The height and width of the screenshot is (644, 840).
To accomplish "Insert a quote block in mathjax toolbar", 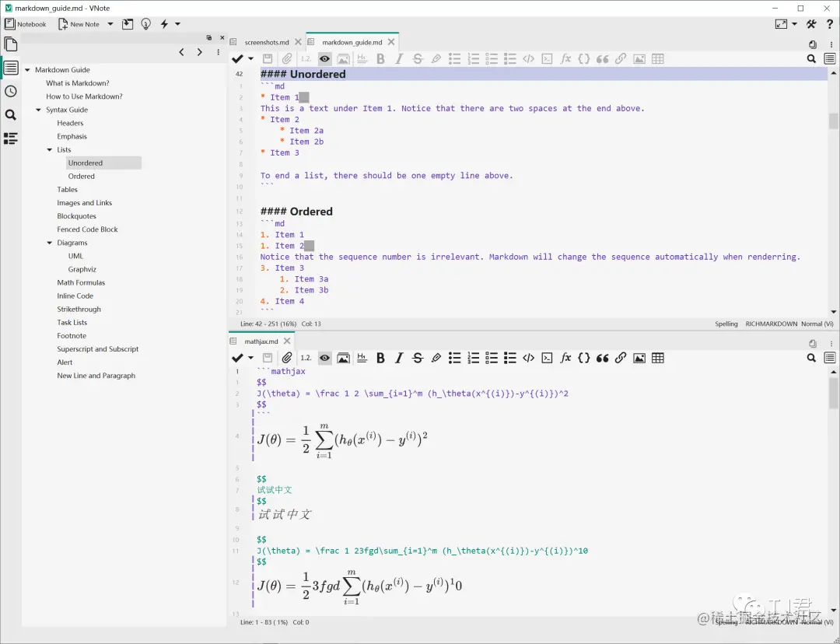I will click(603, 358).
